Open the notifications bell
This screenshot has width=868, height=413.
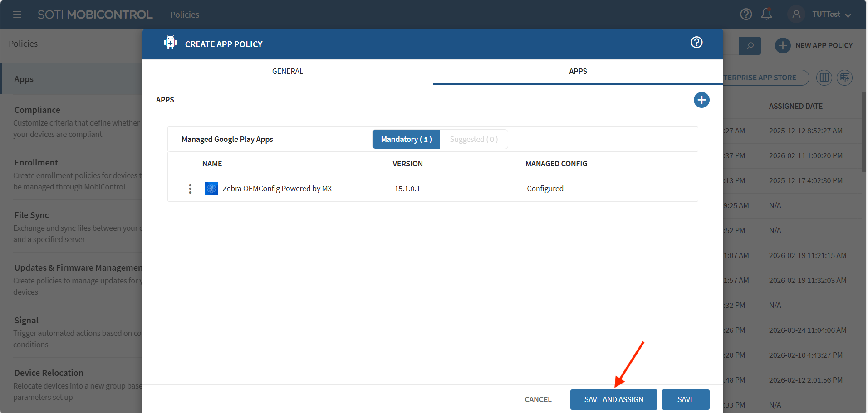point(766,14)
